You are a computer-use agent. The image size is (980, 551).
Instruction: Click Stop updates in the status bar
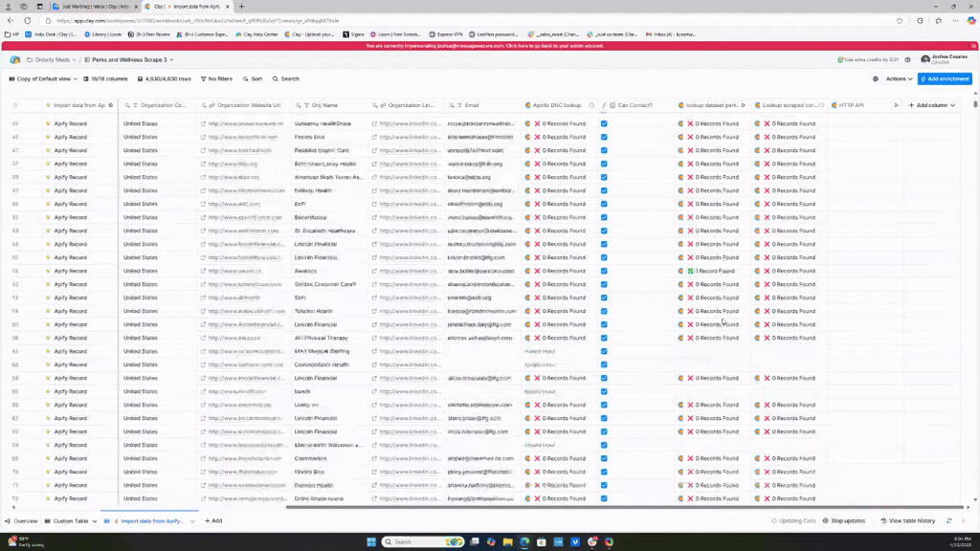tap(843, 521)
